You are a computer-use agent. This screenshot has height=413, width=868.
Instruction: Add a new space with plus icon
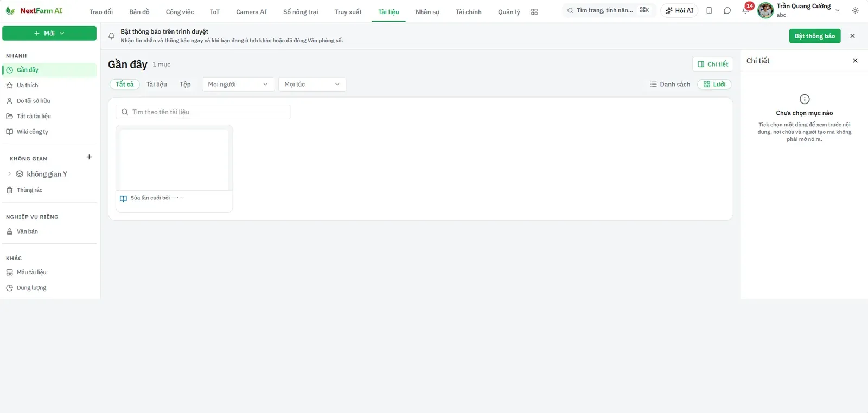89,157
